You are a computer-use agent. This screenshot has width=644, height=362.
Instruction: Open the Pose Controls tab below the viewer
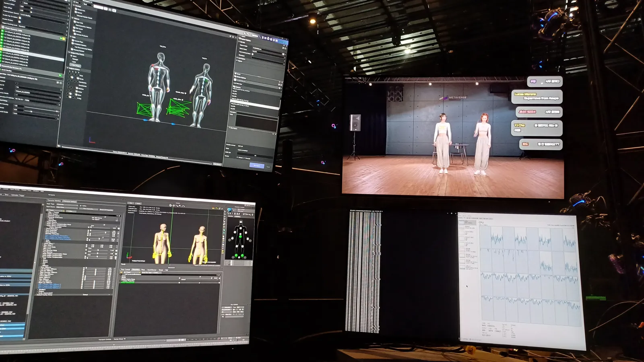(126, 269)
